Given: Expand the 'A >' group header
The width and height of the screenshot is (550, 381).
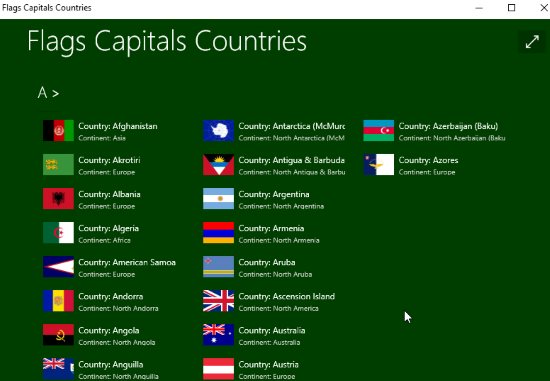Looking at the screenshot, I should coord(48,93).
